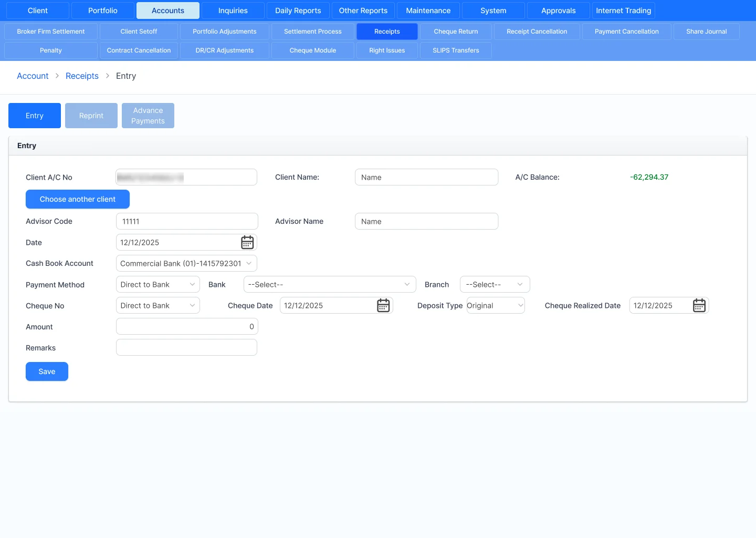This screenshot has height=538, width=756.
Task: Go to Broker Firm Settlement submenu
Action: click(51, 32)
